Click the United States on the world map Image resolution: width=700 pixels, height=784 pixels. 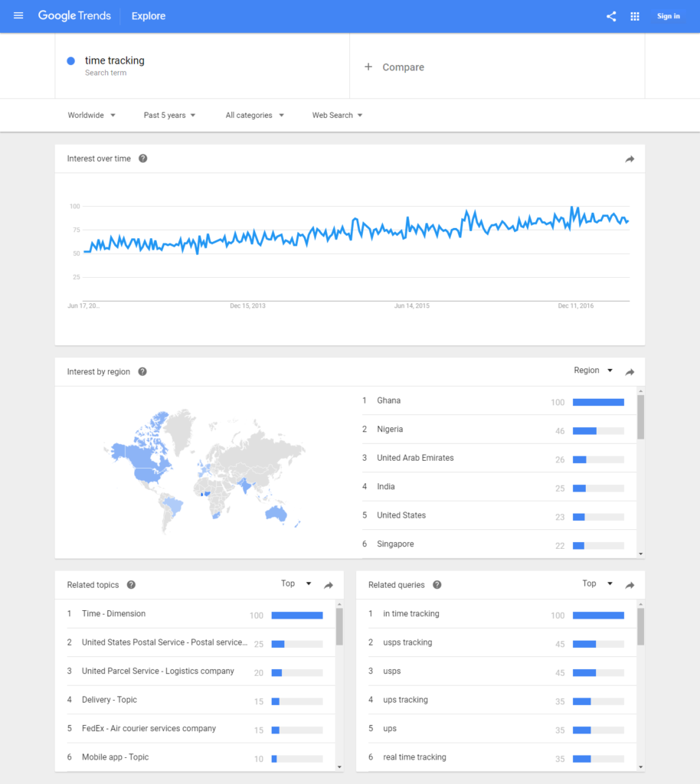(148, 474)
